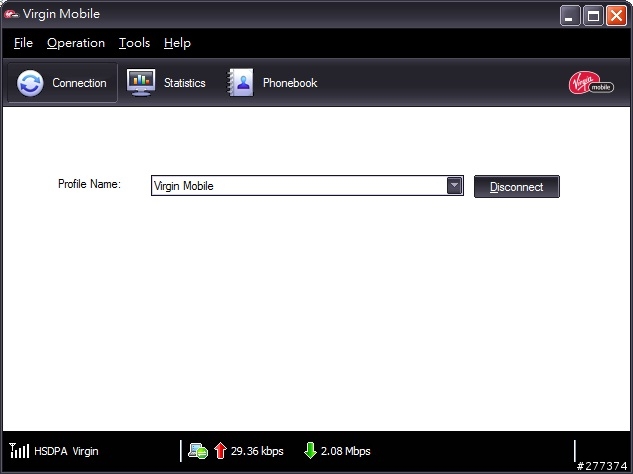Screen dimensions: 633x474
Task: Click the Disconnect button
Action: 517,187
